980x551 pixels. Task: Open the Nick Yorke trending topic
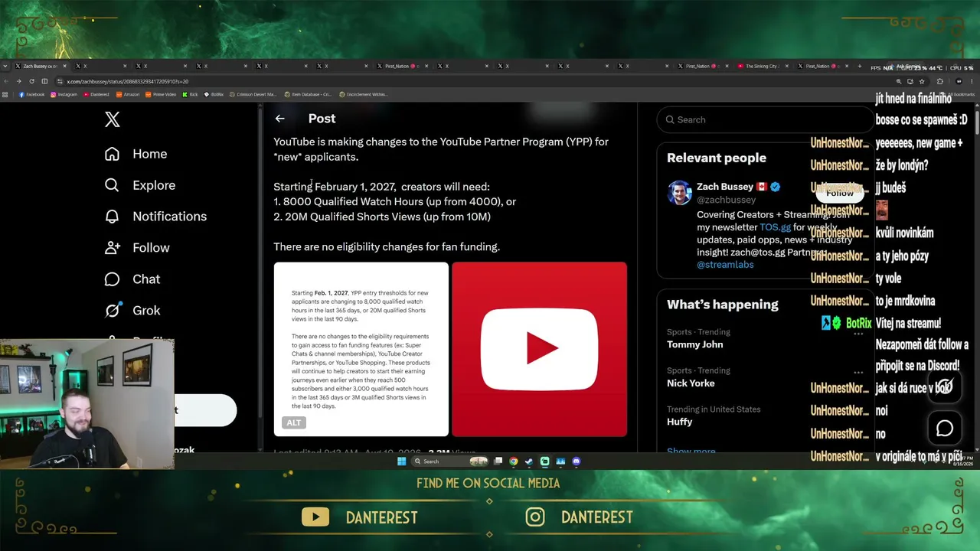(691, 383)
